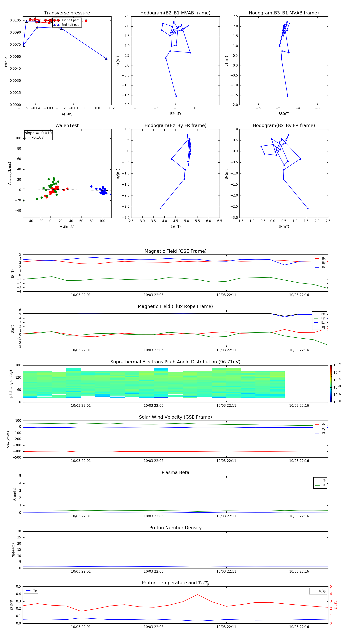Click the 'Transverse pressure' plot title
Image resolution: width=351 pixels, height=644 pixels.
pos(67,13)
